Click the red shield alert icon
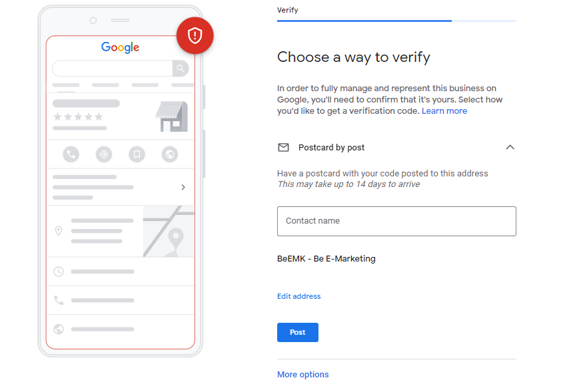 (195, 36)
